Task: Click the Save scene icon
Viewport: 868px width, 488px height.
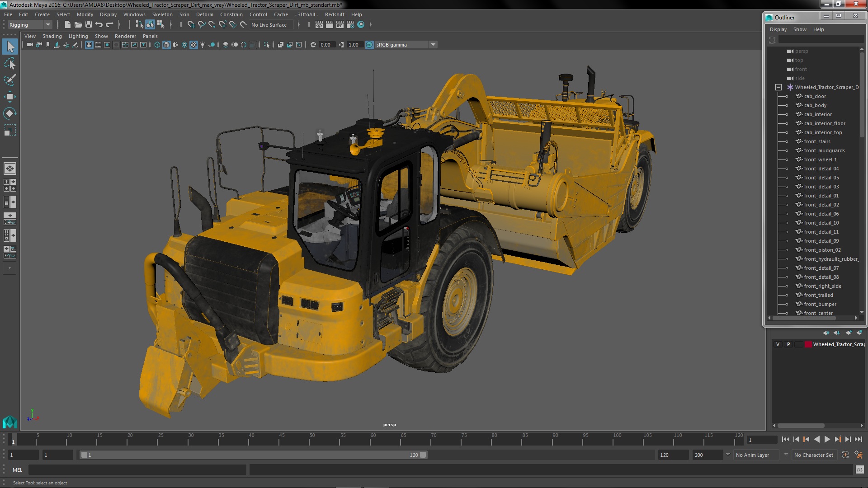Action: [x=89, y=25]
